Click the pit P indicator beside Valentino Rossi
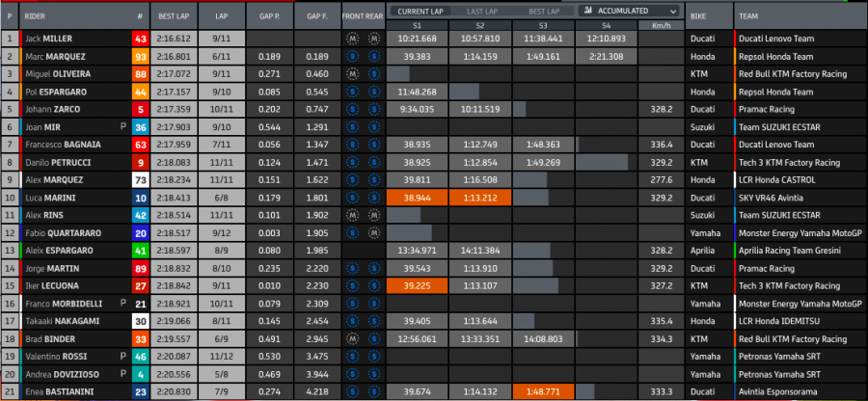The height and width of the screenshot is (401, 868). (122, 357)
